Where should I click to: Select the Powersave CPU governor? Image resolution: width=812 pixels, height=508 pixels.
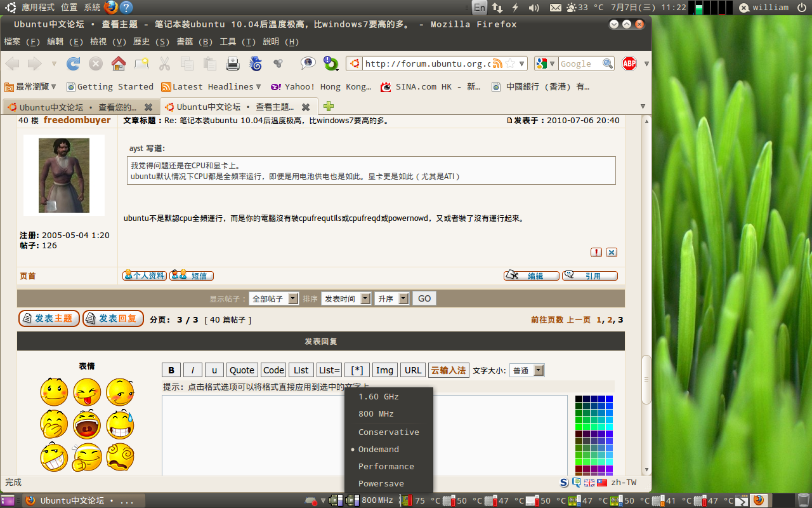pos(389,483)
